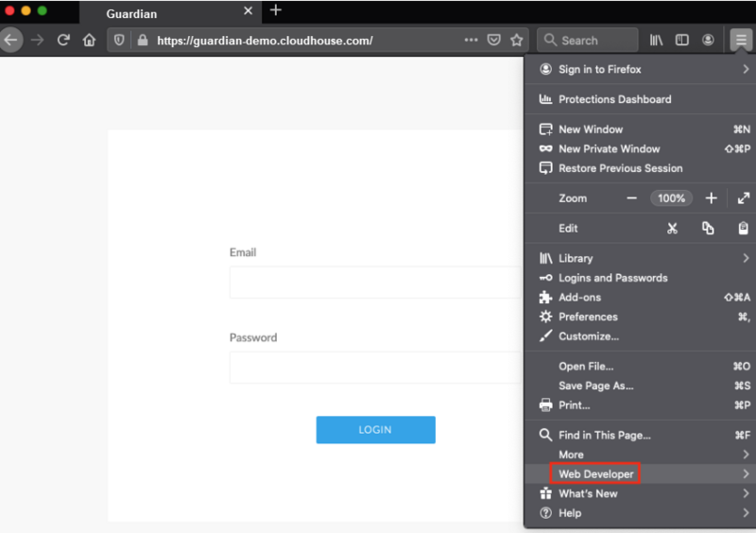This screenshot has height=533, width=756.
Task: Expand the Web Developer submenu
Action: [595, 473]
